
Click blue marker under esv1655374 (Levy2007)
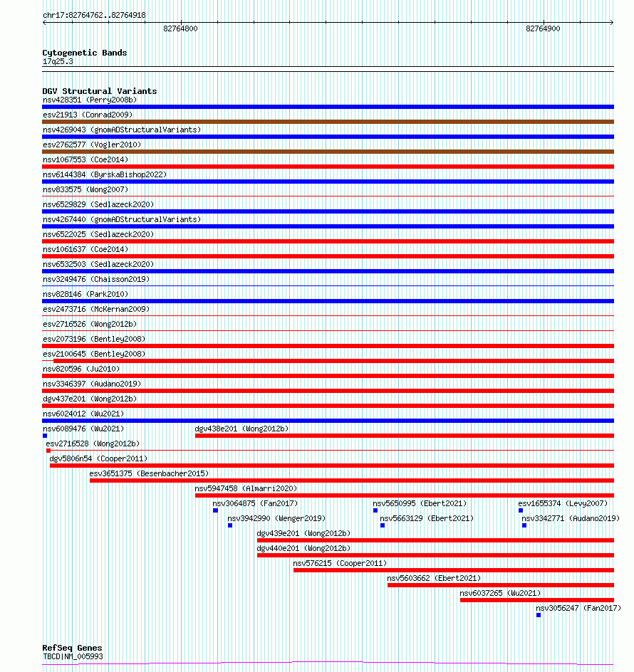point(521,510)
